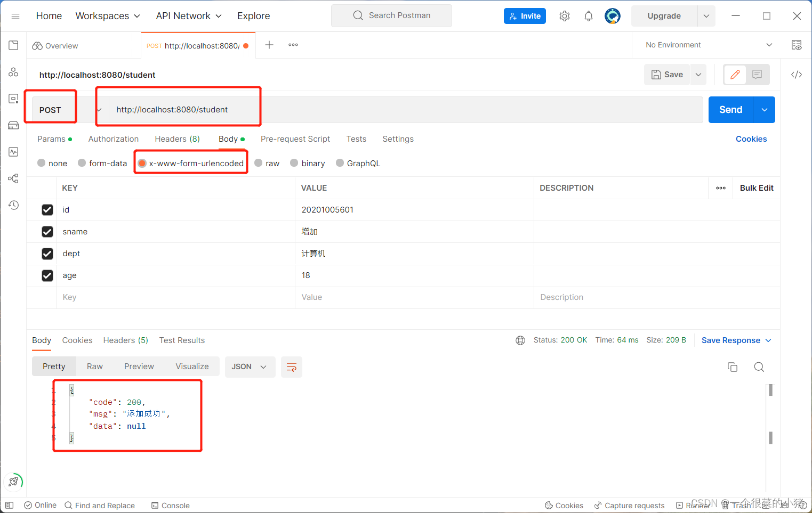Click the Invite button

tap(525, 16)
